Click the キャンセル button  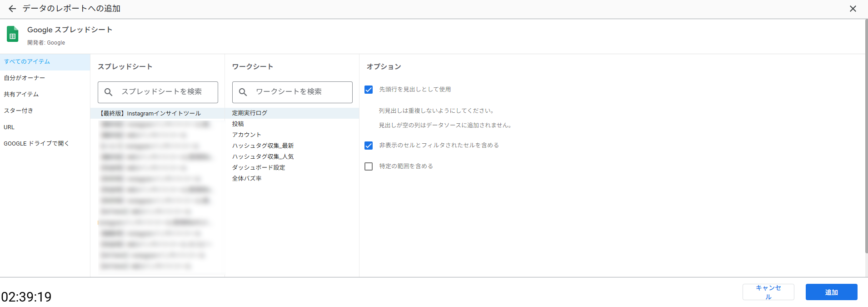(768, 292)
